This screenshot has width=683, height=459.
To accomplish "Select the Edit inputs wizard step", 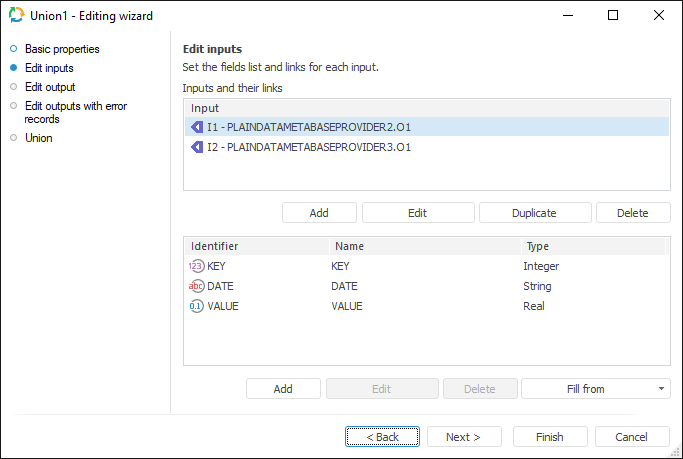I will pyautogui.click(x=49, y=68).
